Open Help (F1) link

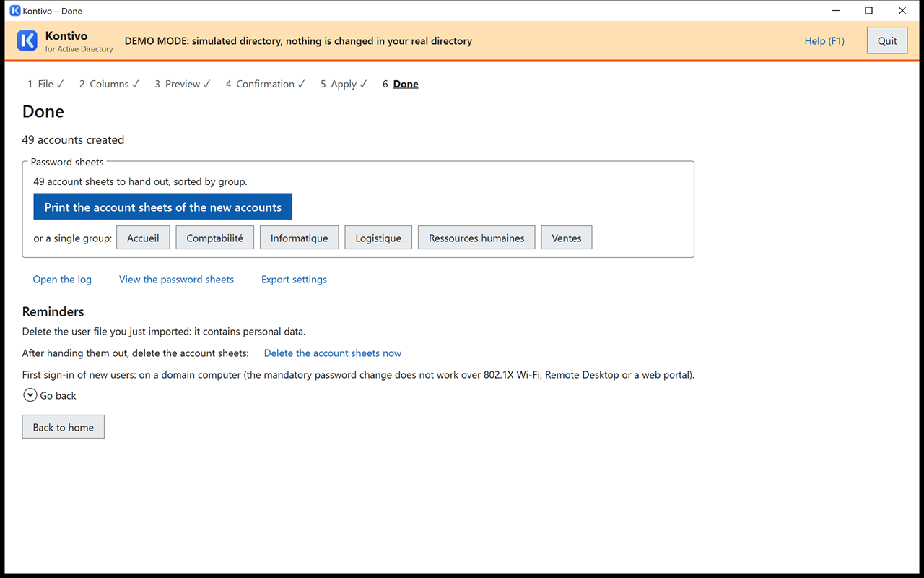tap(824, 41)
